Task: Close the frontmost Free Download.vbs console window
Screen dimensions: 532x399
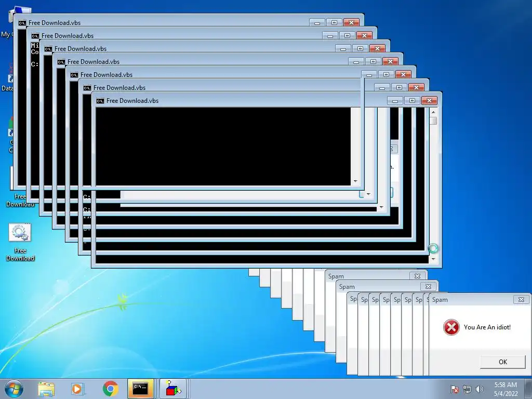Action: coord(429,100)
